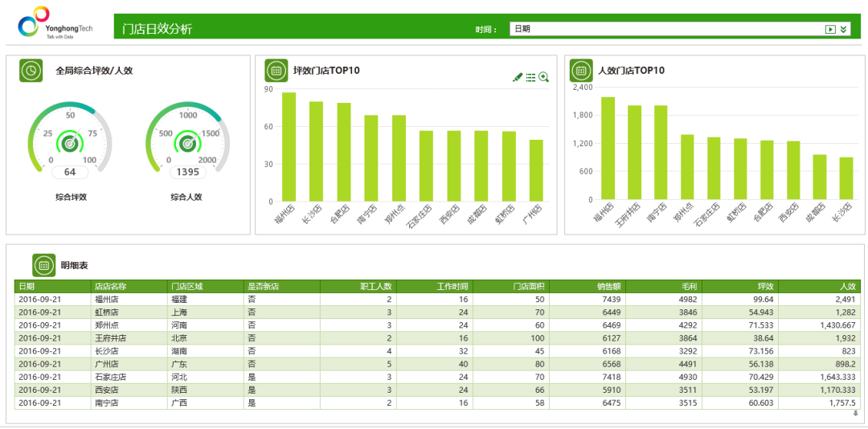Click the 明细表 section title
868x429 pixels.
point(74,266)
